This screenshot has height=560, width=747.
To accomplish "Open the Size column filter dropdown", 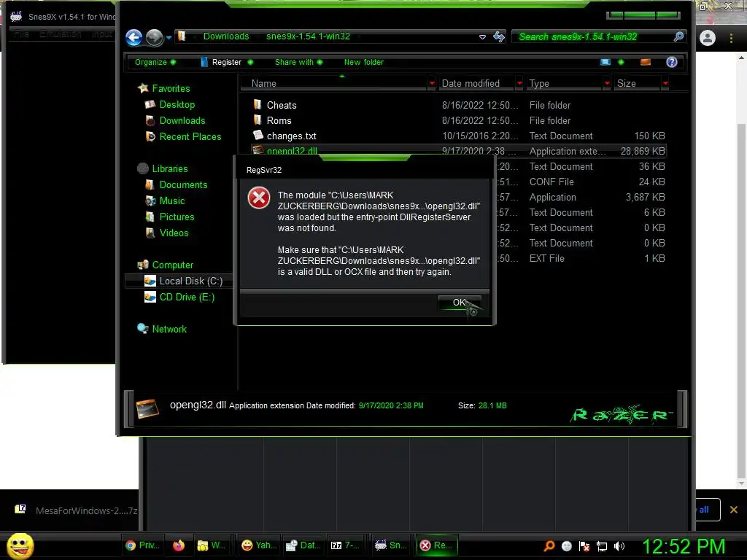I will pos(665,83).
